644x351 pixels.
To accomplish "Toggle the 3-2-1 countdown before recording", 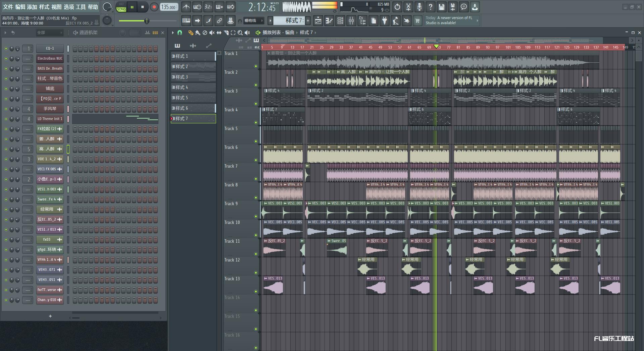I will [208, 7].
